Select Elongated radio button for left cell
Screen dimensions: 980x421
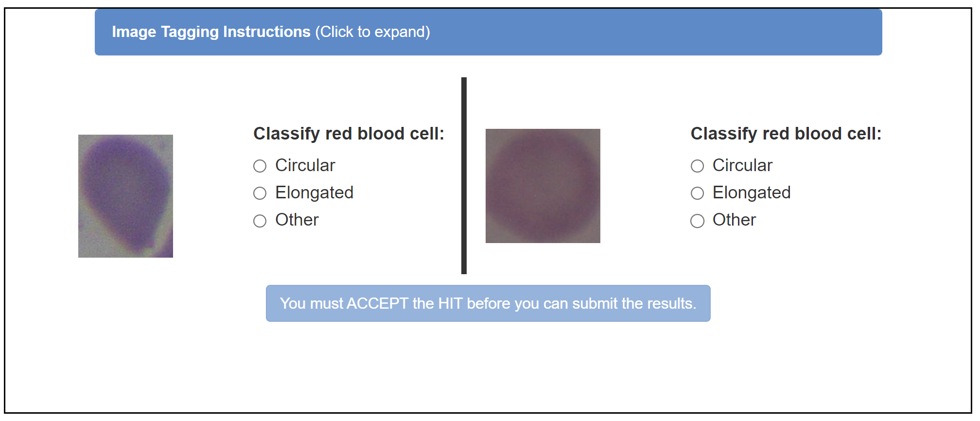pyautogui.click(x=260, y=193)
